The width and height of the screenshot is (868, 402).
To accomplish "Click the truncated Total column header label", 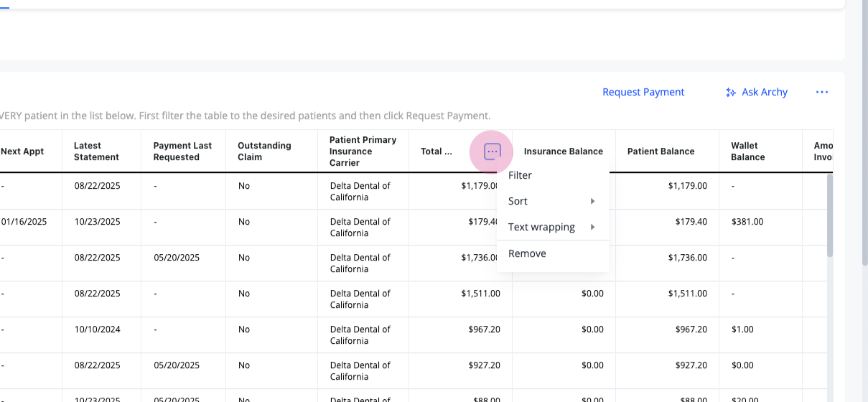I will point(437,151).
